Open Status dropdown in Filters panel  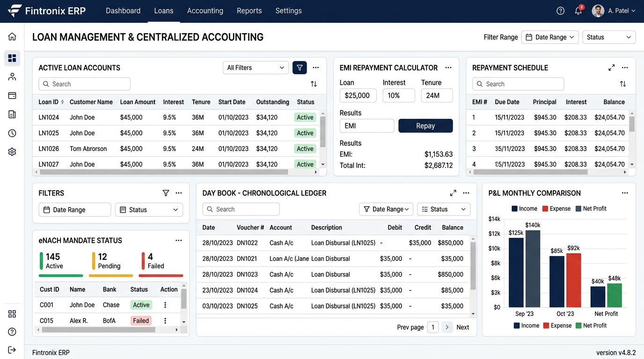[149, 210]
